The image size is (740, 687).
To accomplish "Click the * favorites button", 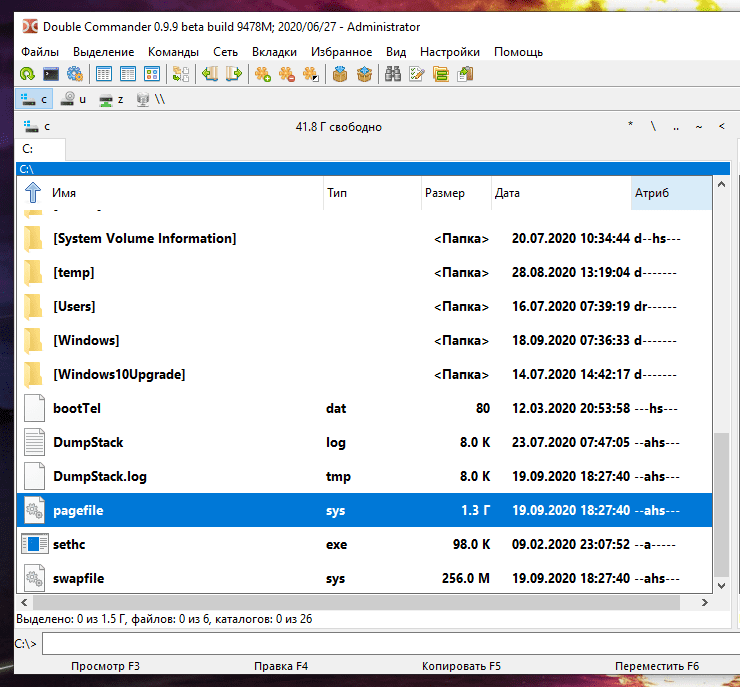I will [630, 126].
